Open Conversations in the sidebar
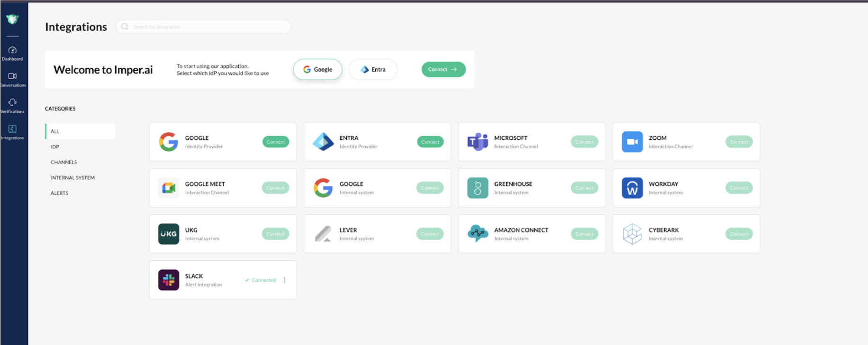Viewport: 868px width, 345px height. pos(12,80)
